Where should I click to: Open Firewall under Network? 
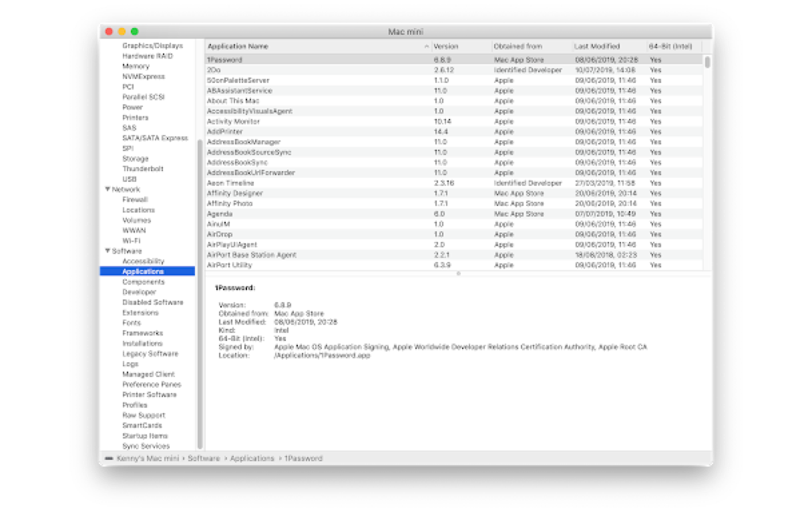point(135,200)
